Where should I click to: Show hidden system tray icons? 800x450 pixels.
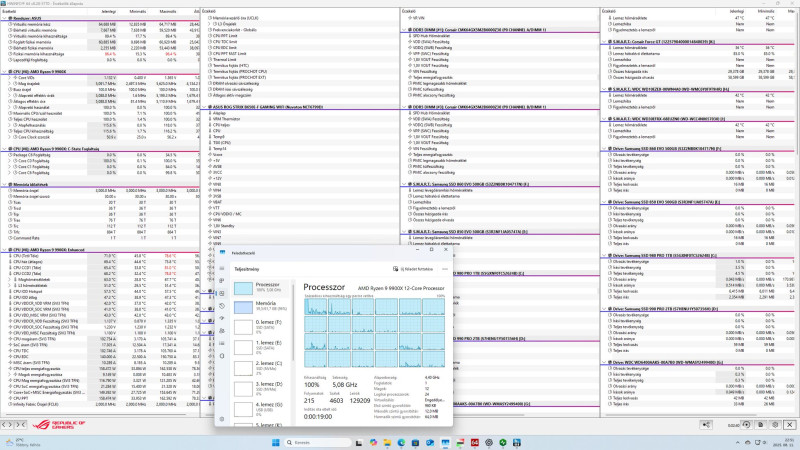click(738, 442)
